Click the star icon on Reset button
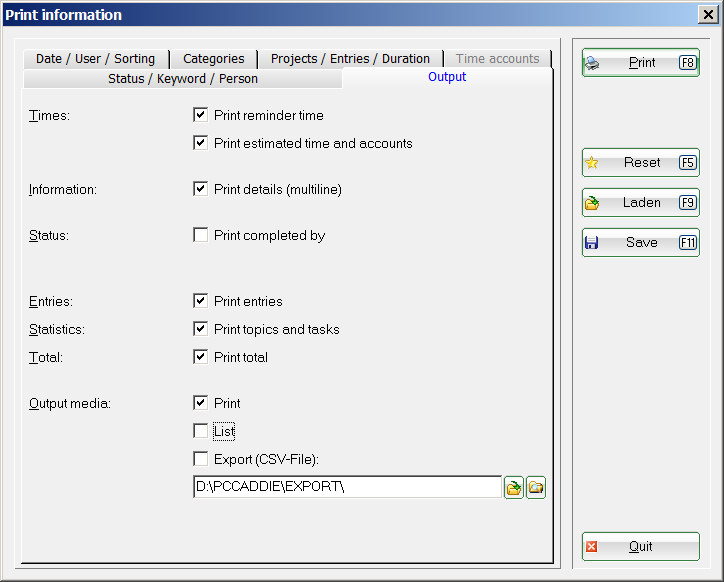724x582 pixels. point(591,163)
